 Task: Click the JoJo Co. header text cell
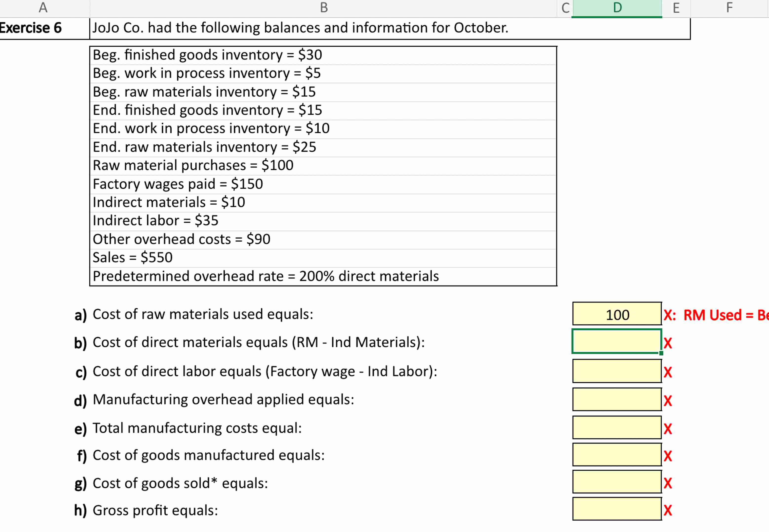(300, 28)
